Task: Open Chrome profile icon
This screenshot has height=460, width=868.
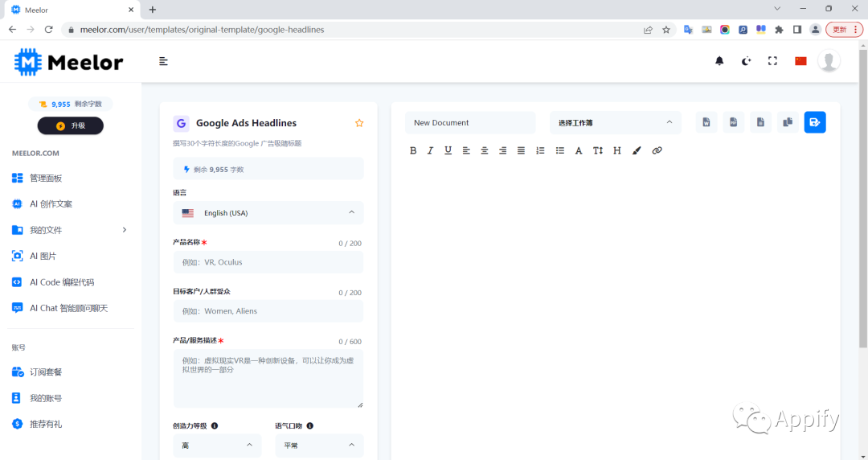Action: pos(816,30)
